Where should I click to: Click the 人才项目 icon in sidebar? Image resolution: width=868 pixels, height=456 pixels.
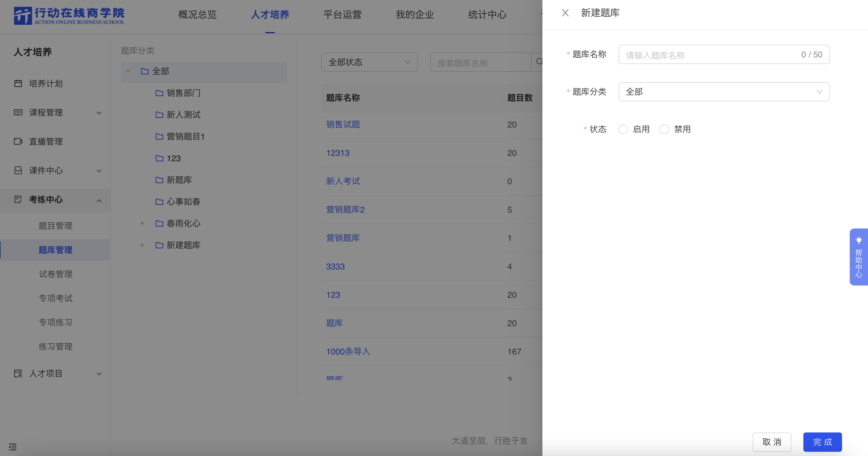point(18,373)
